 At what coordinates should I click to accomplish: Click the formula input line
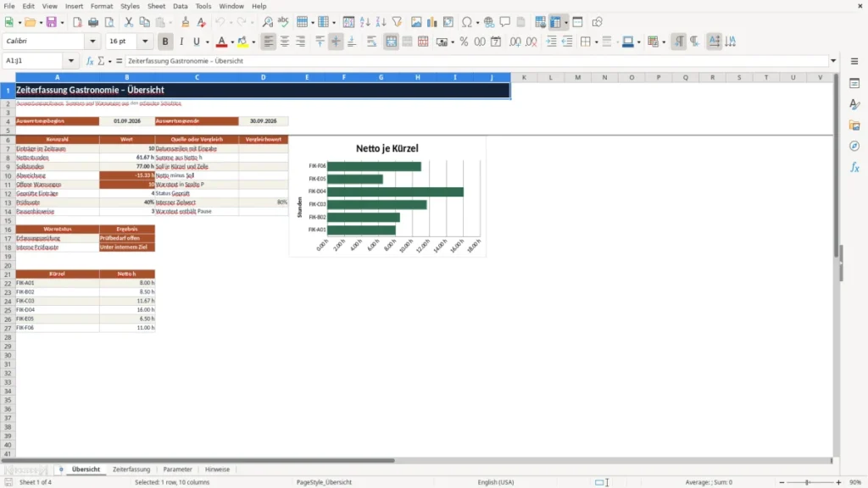click(476, 61)
